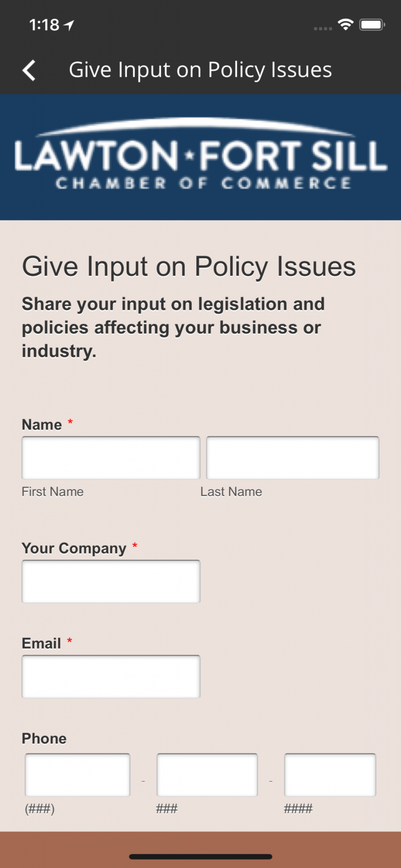Tap the back arrow chevron
This screenshot has height=868, width=401.
29,70
